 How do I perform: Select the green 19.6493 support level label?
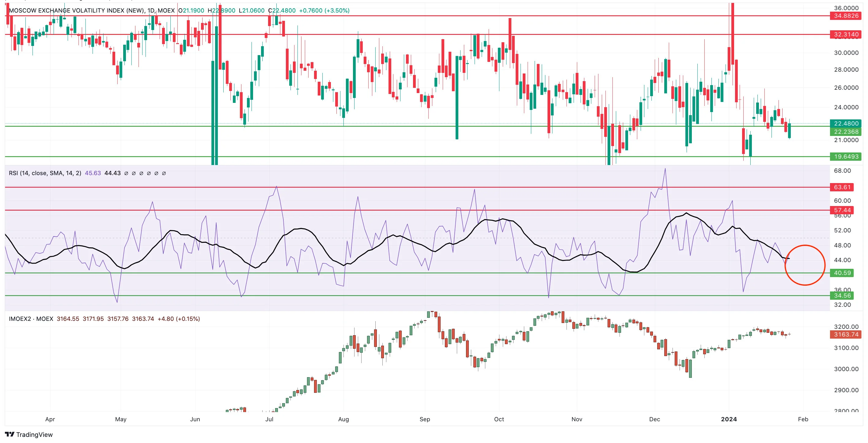pos(846,156)
